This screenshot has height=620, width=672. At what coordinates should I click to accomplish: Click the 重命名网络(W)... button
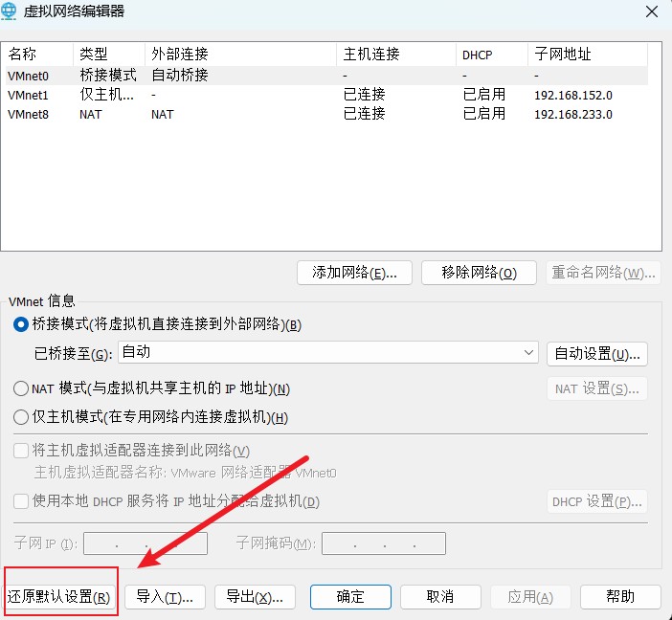click(x=603, y=273)
